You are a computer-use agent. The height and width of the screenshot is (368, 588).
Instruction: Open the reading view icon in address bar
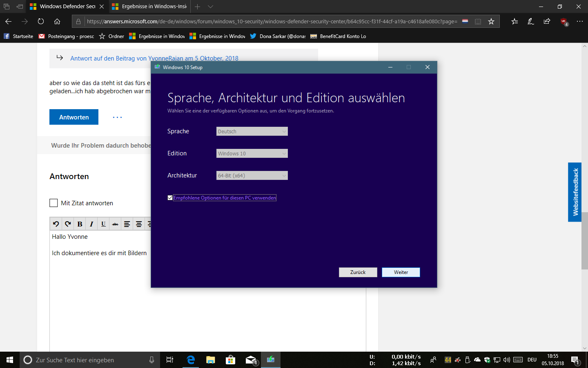click(x=478, y=21)
